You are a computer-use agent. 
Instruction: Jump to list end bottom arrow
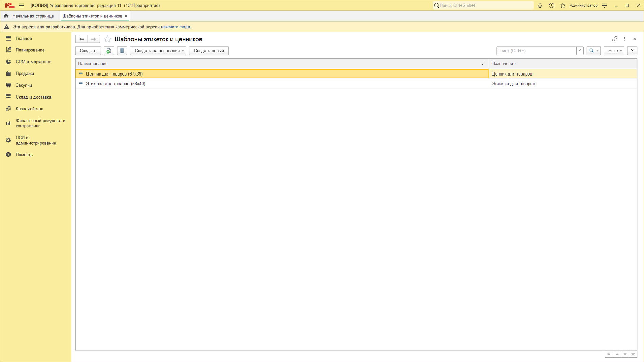(x=633, y=354)
